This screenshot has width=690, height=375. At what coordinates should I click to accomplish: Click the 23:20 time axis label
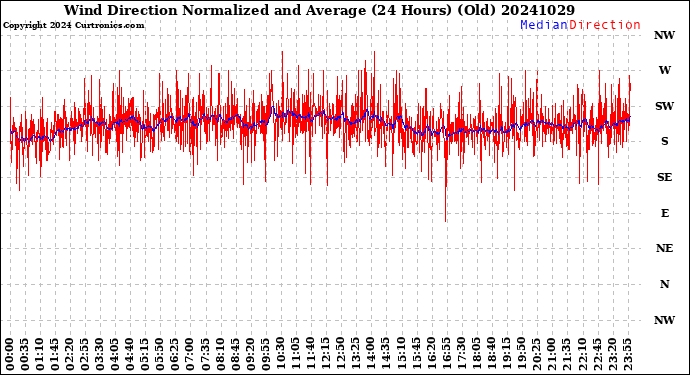pos(612,354)
